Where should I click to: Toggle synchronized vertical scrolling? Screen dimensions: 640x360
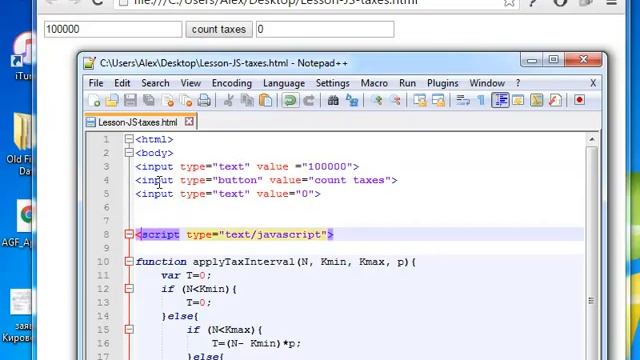(420, 100)
